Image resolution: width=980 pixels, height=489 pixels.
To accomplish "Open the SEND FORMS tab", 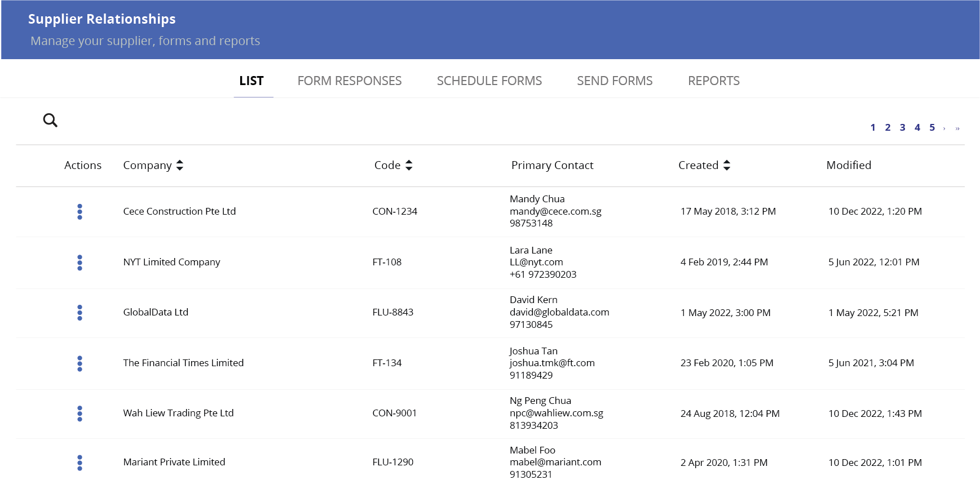I will (615, 81).
